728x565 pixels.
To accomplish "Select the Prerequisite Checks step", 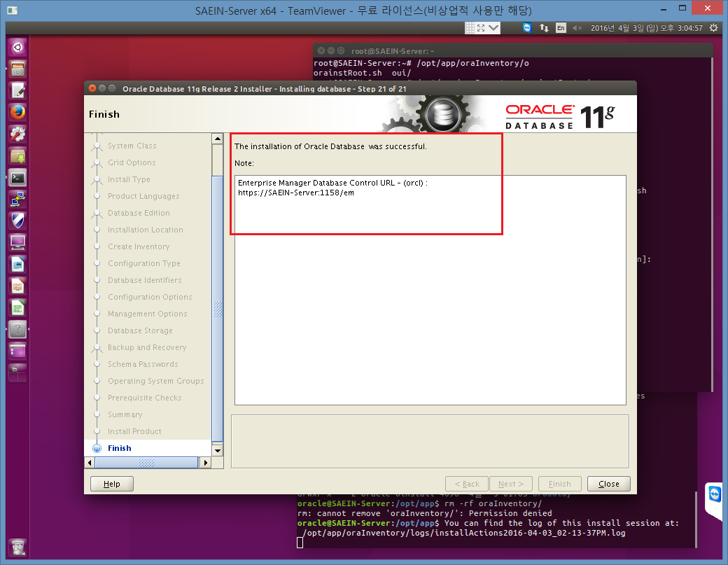I will click(x=144, y=398).
